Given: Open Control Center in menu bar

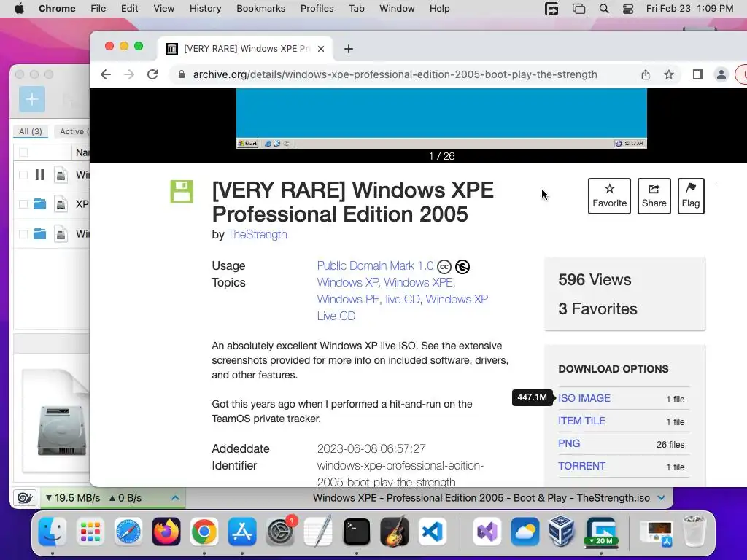Looking at the screenshot, I should click(628, 9).
